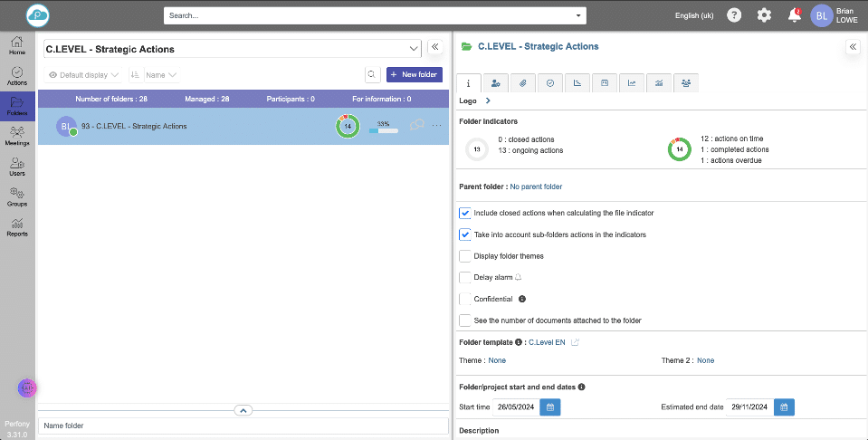The image size is (868, 440).
Task: Open the Default display dropdown
Action: [82, 75]
